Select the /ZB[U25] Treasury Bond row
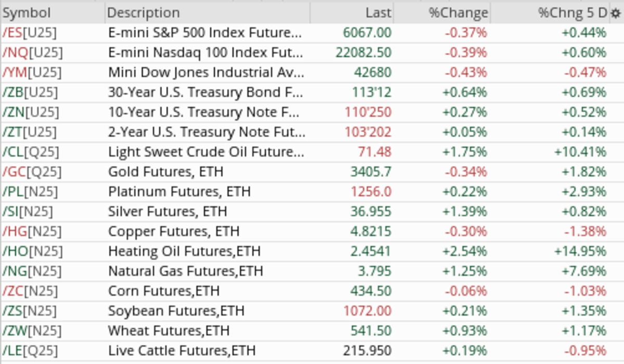 [30, 93]
